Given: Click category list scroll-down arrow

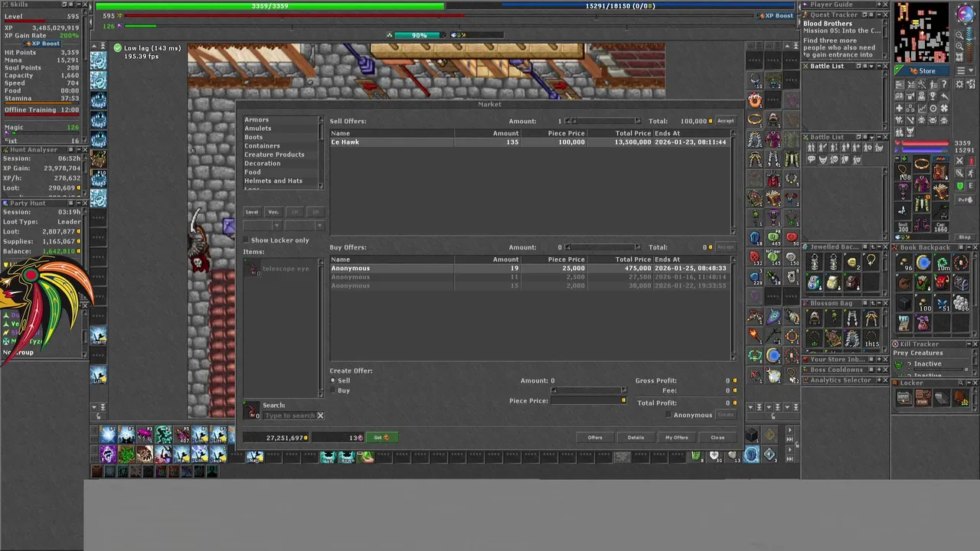Looking at the screenshot, I should point(322,186).
